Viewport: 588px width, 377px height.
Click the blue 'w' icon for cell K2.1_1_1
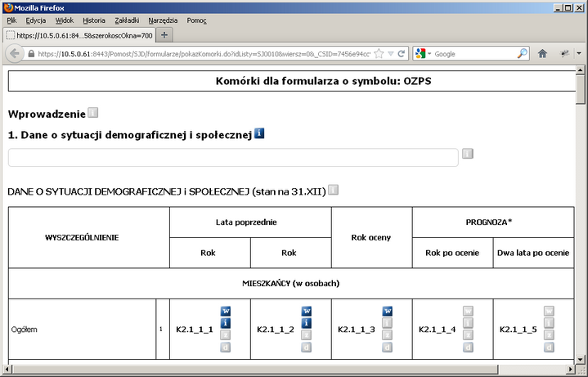(x=226, y=312)
